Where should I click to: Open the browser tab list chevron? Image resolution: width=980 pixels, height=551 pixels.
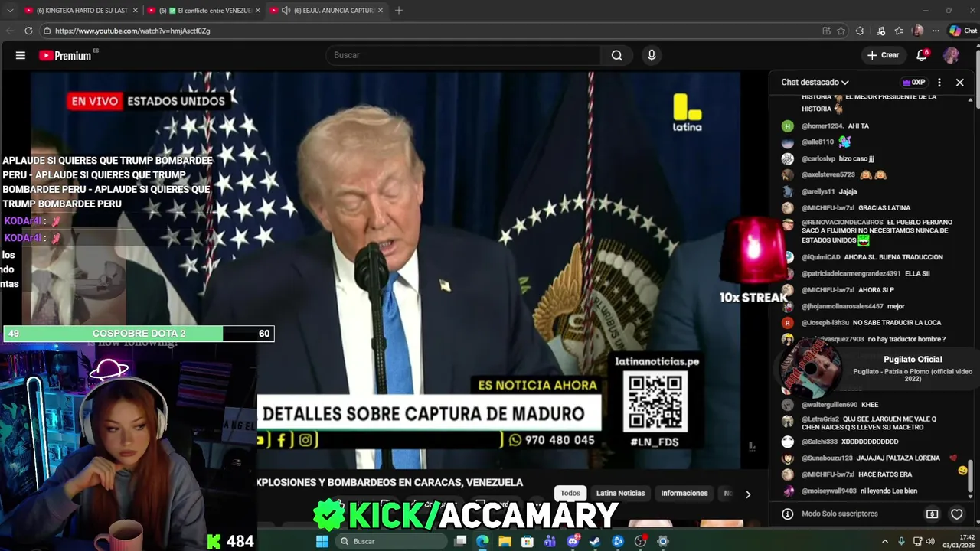coord(10,11)
